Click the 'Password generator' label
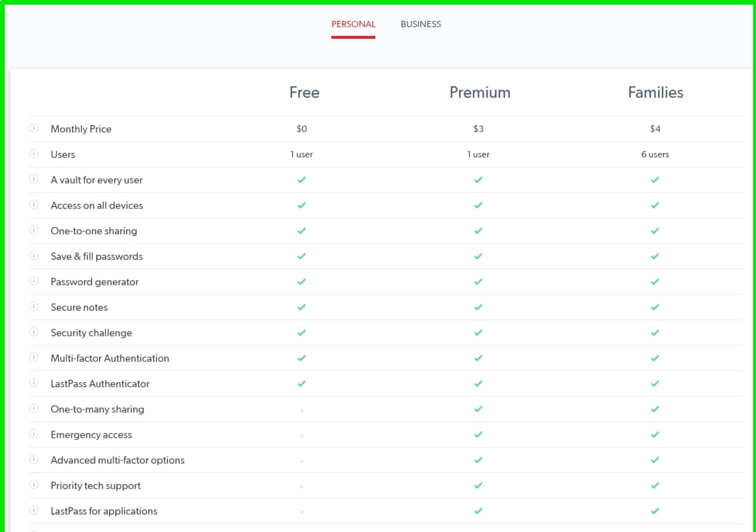Screen dimensions: 756x532 95,282
